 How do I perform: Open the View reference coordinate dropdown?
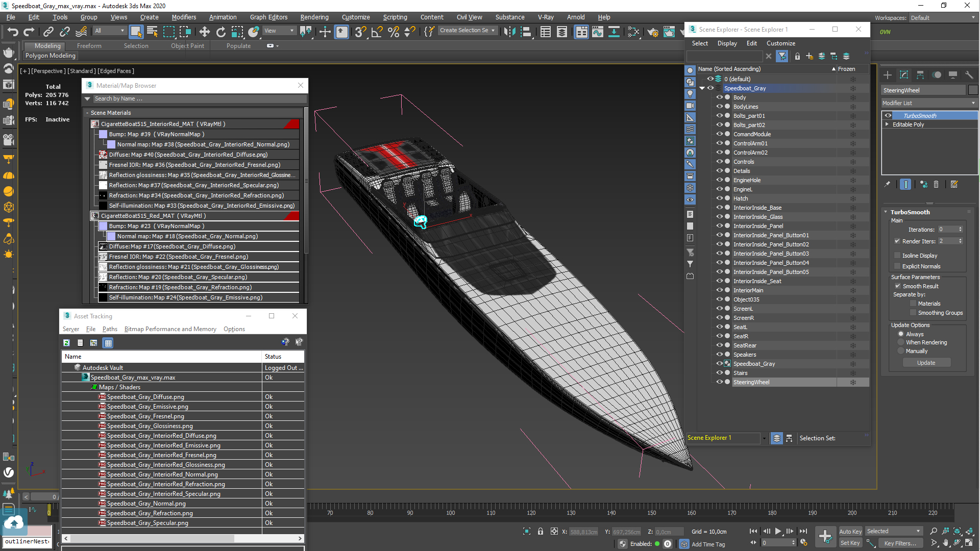pyautogui.click(x=279, y=31)
